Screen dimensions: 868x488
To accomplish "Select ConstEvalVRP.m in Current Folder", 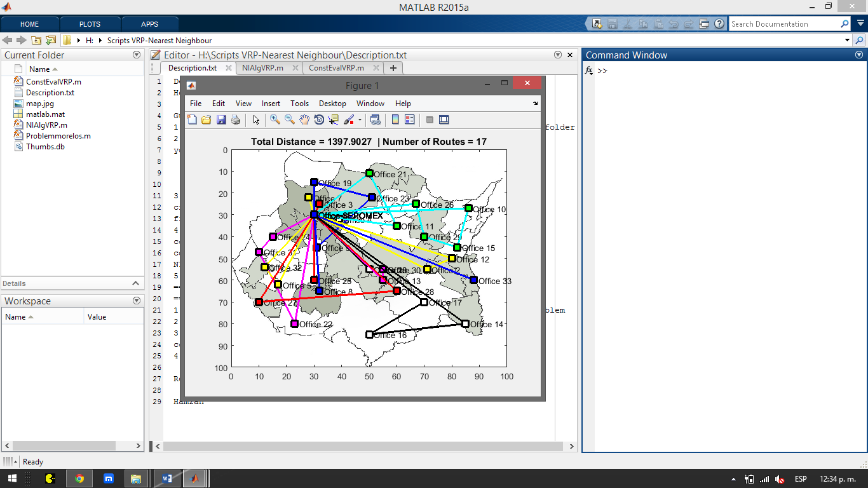I will 53,81.
